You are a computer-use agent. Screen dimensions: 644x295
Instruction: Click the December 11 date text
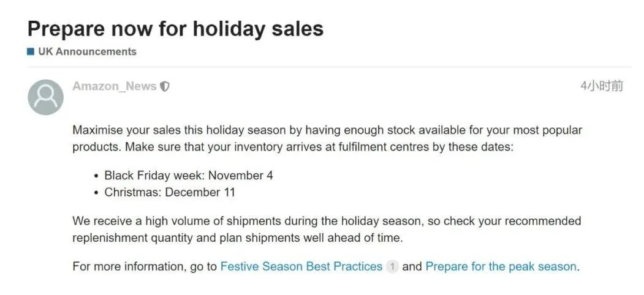200,192
